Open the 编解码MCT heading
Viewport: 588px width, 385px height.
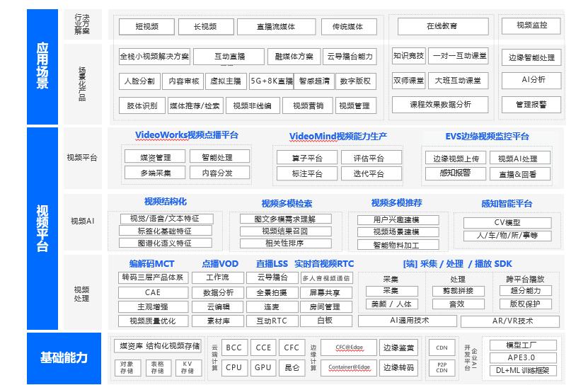[x=151, y=264]
